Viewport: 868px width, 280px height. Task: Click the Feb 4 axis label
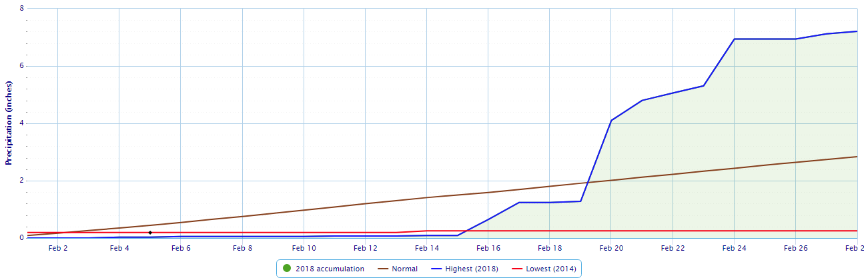(x=119, y=248)
